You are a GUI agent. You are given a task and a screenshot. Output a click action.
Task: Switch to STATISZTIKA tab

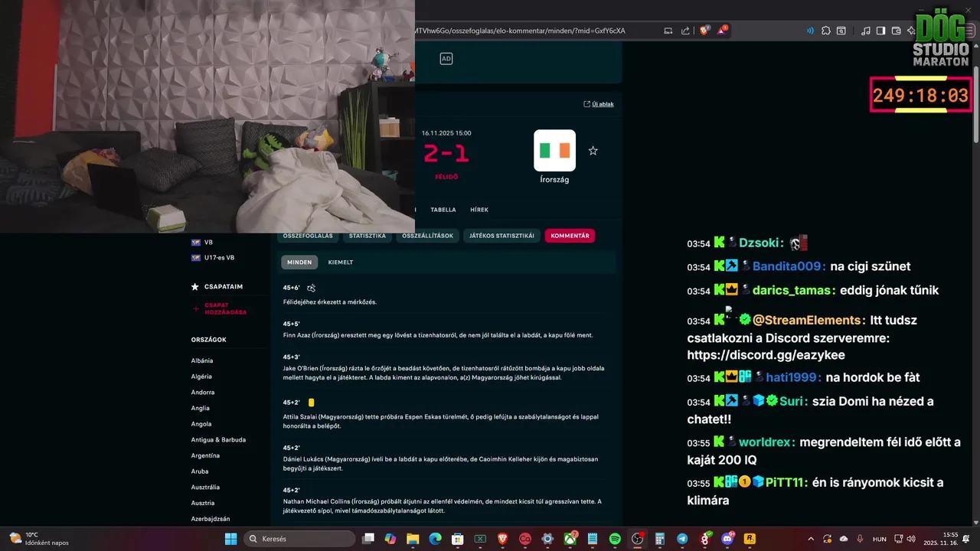(x=367, y=236)
